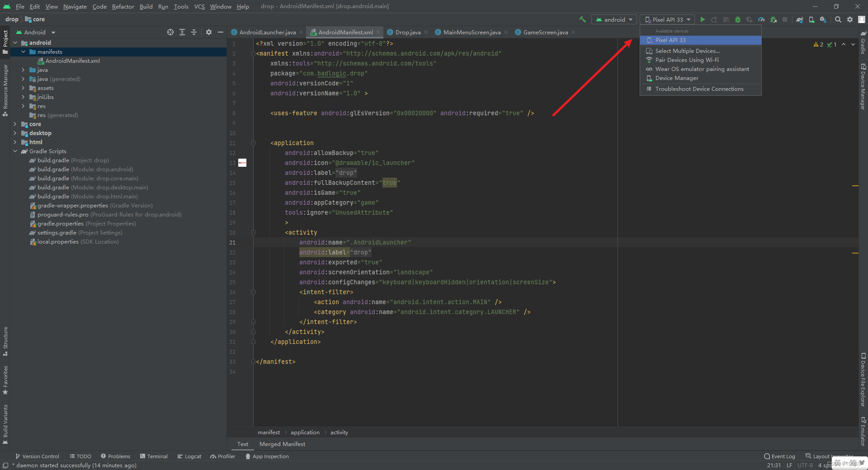This screenshot has height=470, width=868.
Task: Open SDK Manager from the toolbar
Action: tap(823, 19)
